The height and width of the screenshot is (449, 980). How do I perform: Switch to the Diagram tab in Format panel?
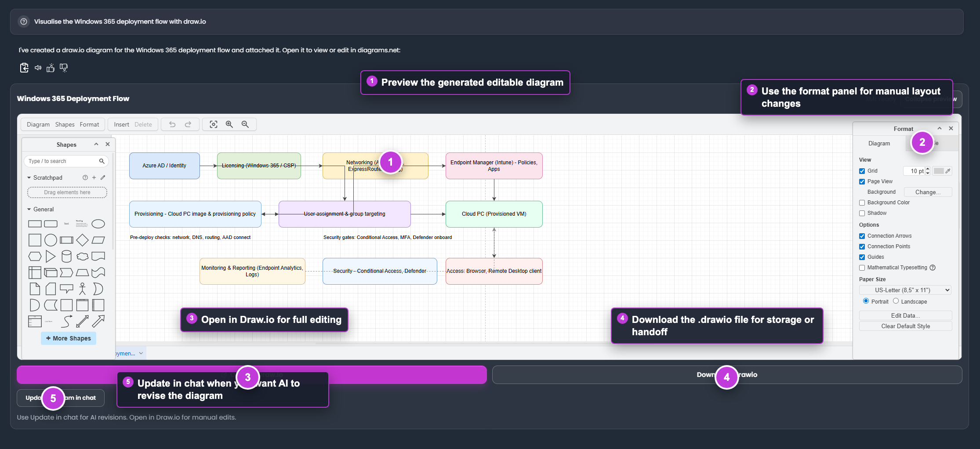pyautogui.click(x=879, y=143)
